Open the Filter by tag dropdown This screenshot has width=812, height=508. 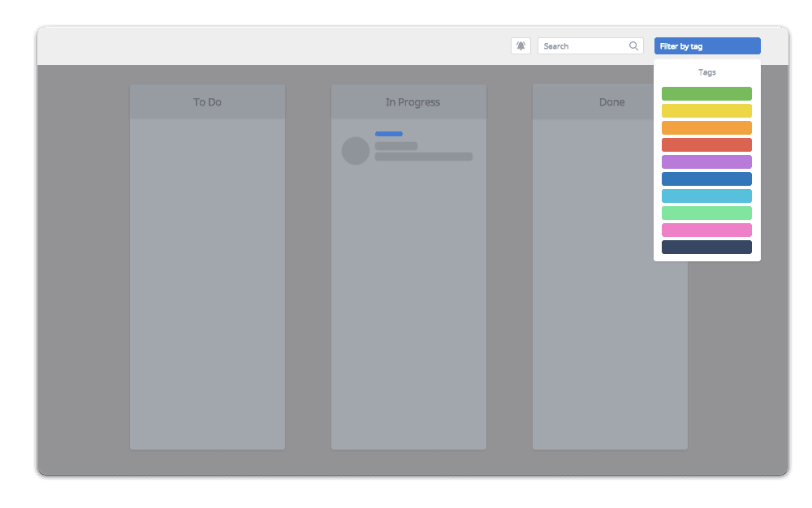click(706, 46)
